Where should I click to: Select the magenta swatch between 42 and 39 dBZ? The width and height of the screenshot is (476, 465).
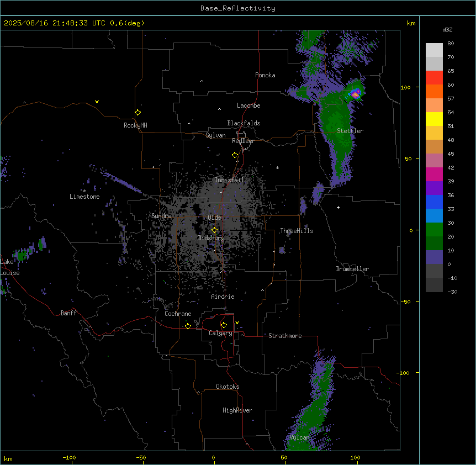[x=434, y=174]
